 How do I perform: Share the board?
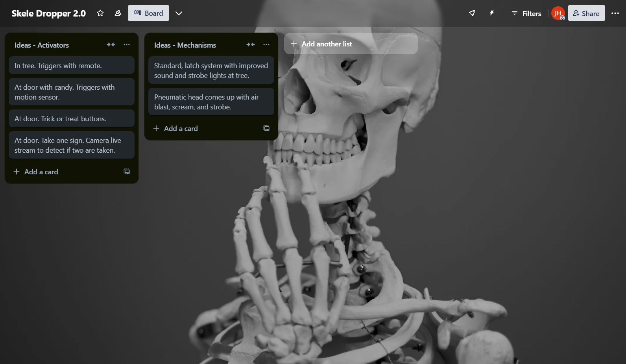(x=586, y=13)
